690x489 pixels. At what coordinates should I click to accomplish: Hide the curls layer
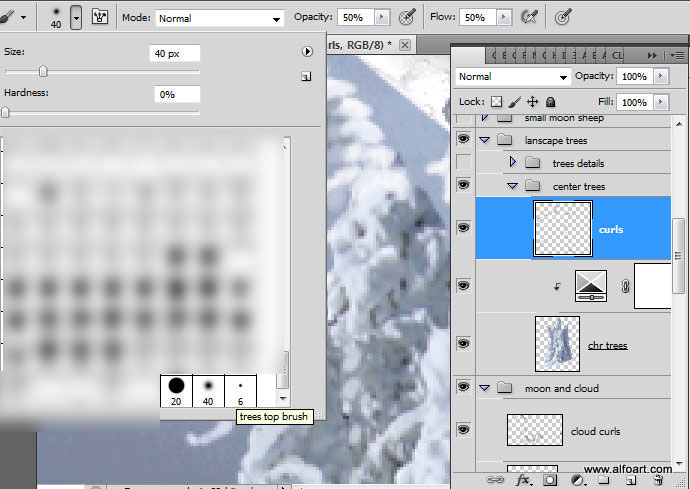[463, 229]
